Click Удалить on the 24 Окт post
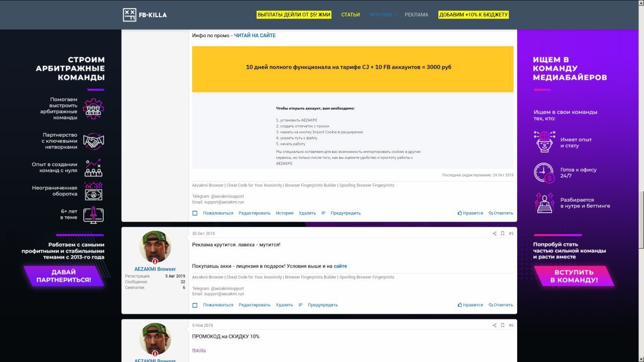Viewport: 644px width, 362px height. (307, 213)
